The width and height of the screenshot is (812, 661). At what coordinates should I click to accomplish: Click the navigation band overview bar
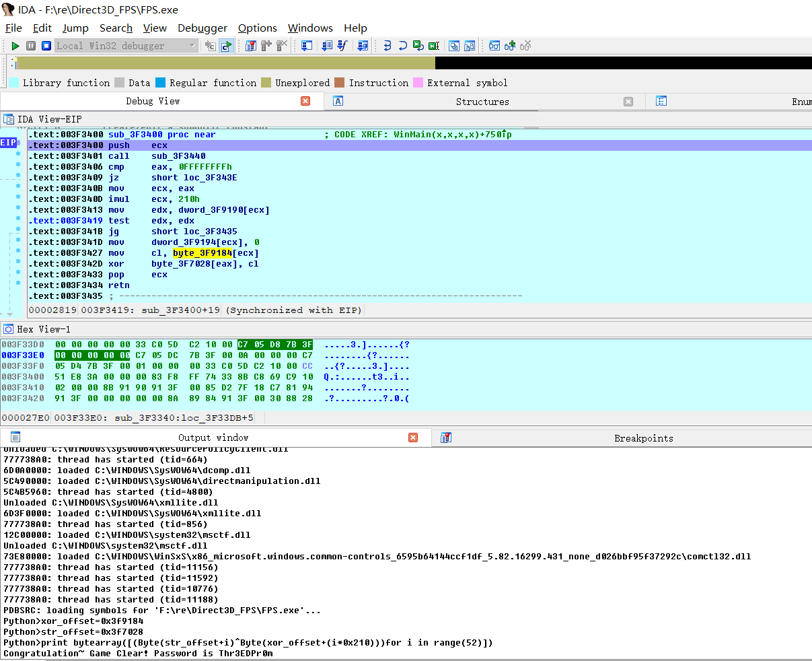click(x=414, y=63)
